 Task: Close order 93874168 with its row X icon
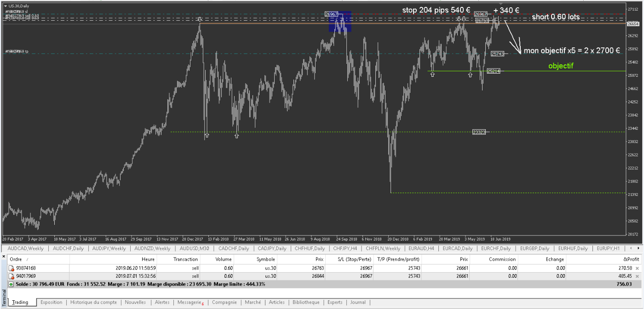(x=637, y=268)
